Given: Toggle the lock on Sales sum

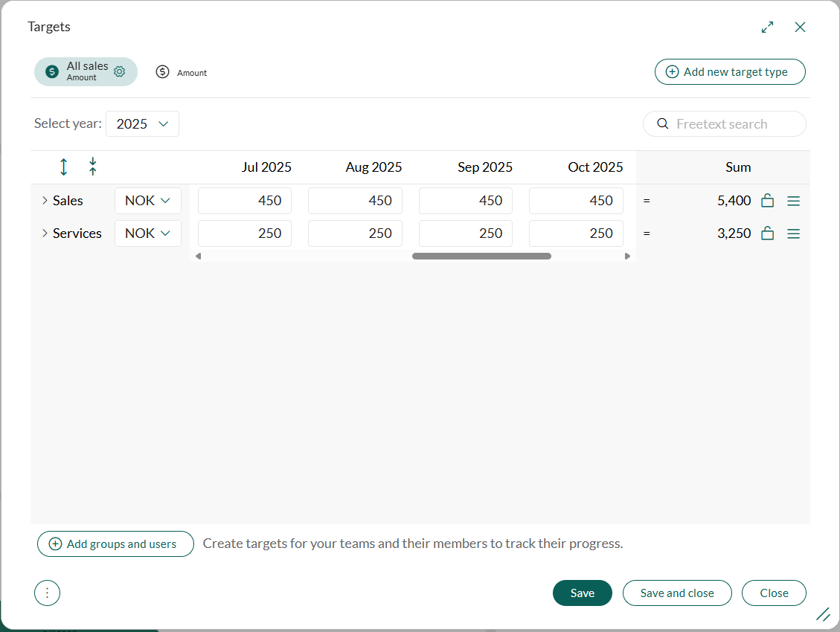Looking at the screenshot, I should click(x=768, y=201).
